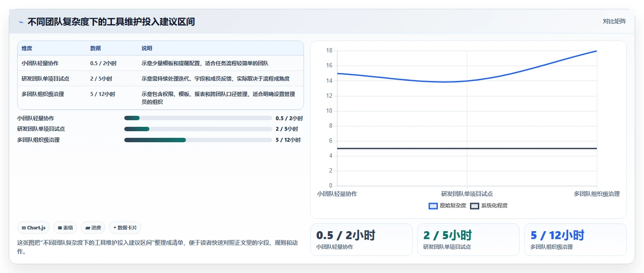Click 多团队组织级治理 in the table's first column
This screenshot has width=644, height=273.
42,94
